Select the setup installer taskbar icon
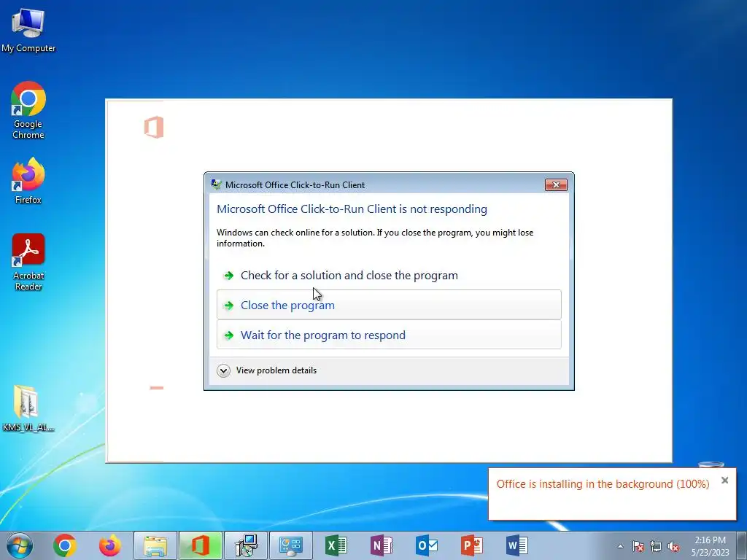747x560 pixels. click(x=246, y=545)
